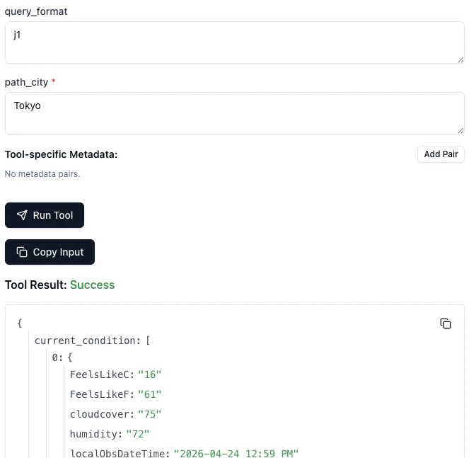Select the FeelsLikeF value "61"

tap(149, 394)
